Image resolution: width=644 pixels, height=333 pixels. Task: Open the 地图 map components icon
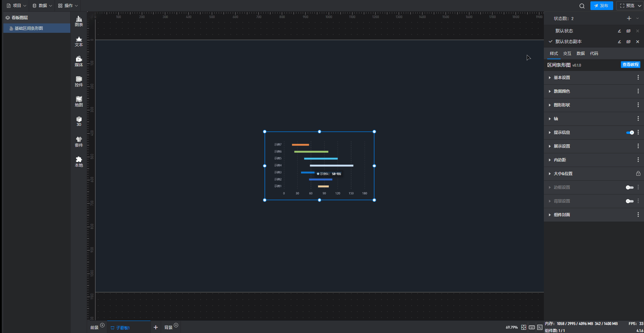pyautogui.click(x=79, y=101)
